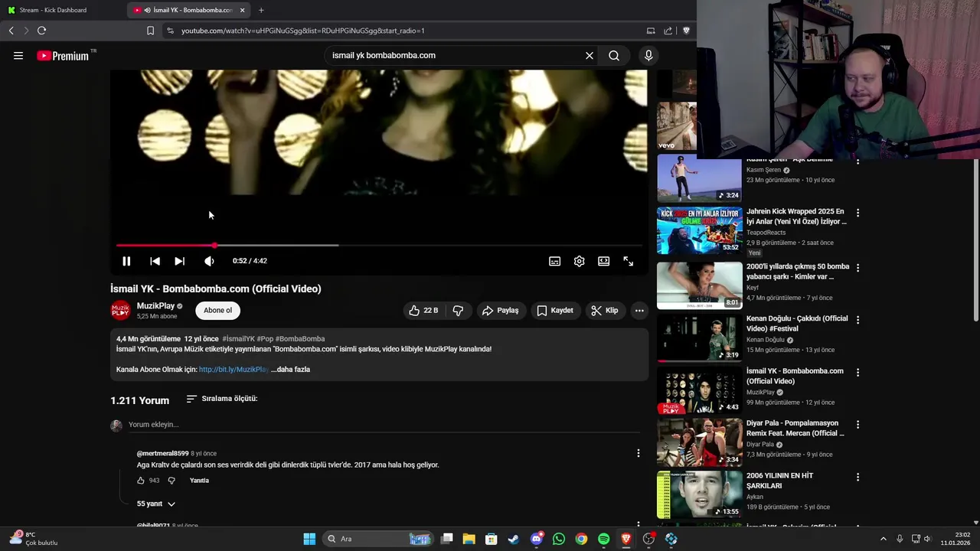980x551 pixels.
Task: Show hidden system tray icons
Action: (883, 539)
